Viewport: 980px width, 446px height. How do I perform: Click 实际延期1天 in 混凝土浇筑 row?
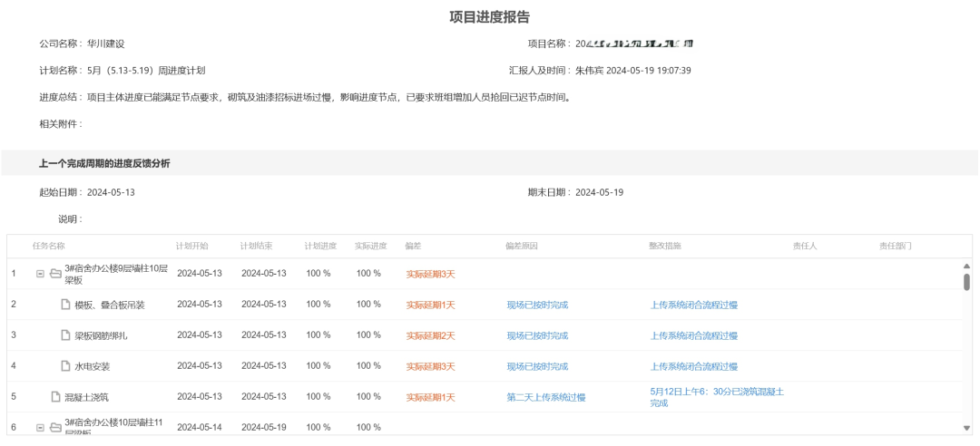(x=431, y=397)
